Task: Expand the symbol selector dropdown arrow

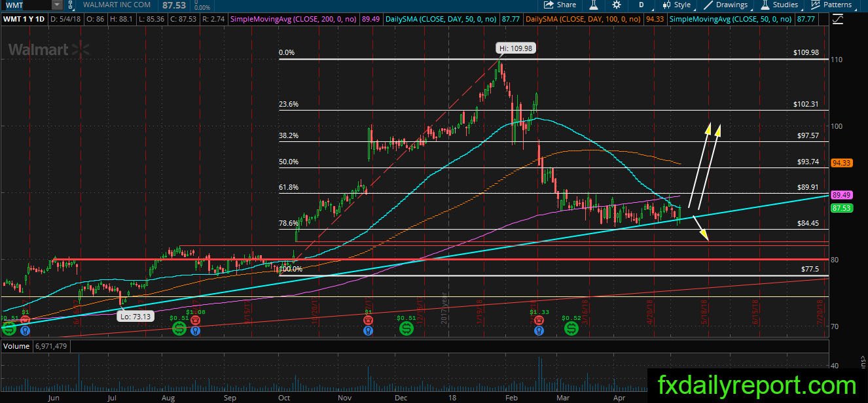Action: (x=58, y=5)
